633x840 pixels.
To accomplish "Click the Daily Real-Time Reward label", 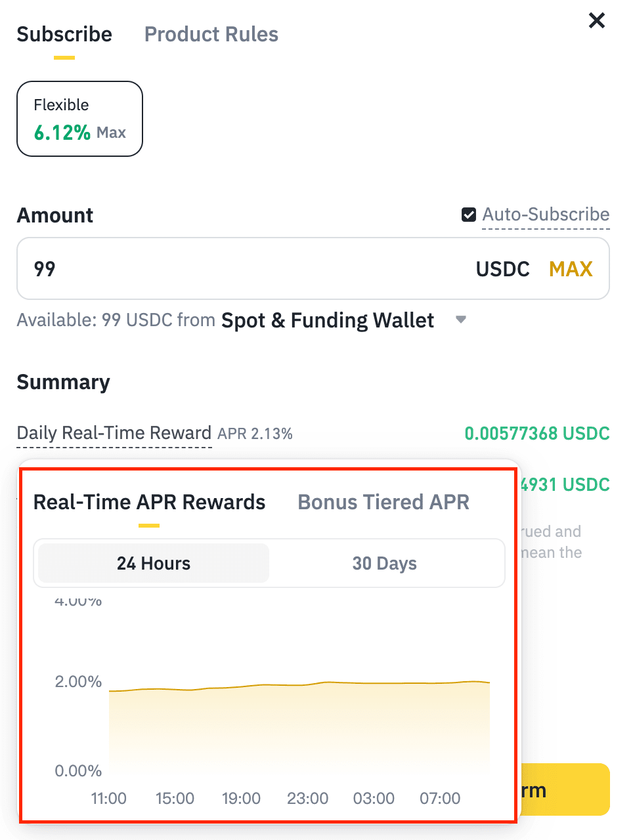I will tap(114, 433).
